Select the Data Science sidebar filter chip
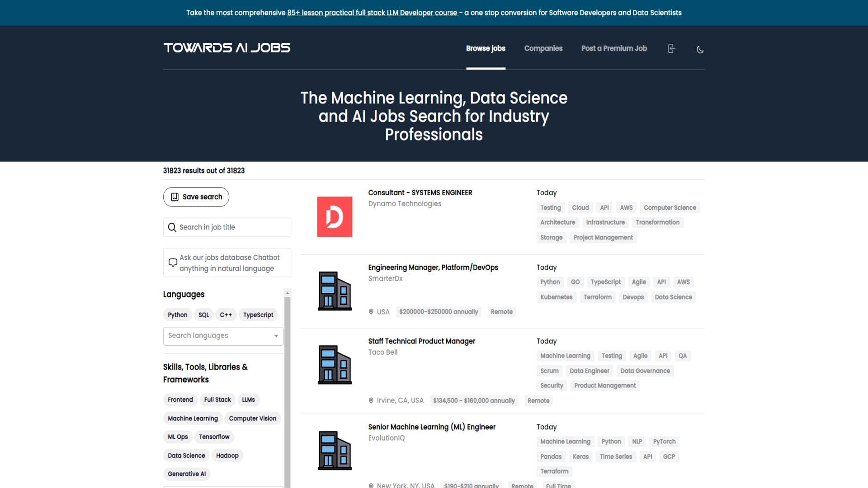Viewport: 868px width, 488px height. point(186,455)
